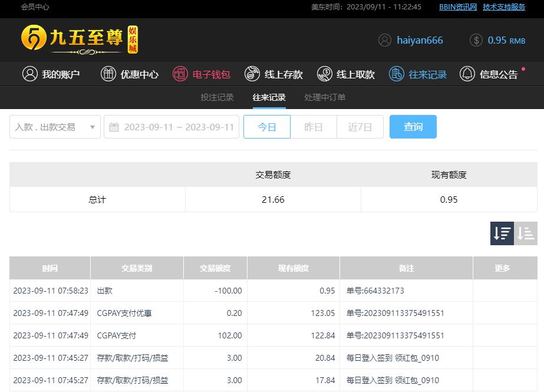Select the 近7日 quick filter
The height and width of the screenshot is (392, 544).
pos(360,127)
